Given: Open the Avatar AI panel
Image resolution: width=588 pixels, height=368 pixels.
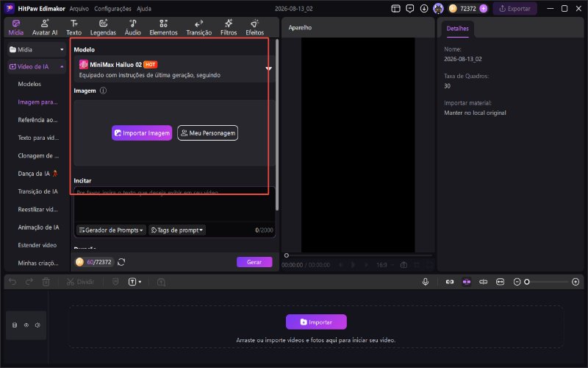Looking at the screenshot, I should click(x=45, y=27).
